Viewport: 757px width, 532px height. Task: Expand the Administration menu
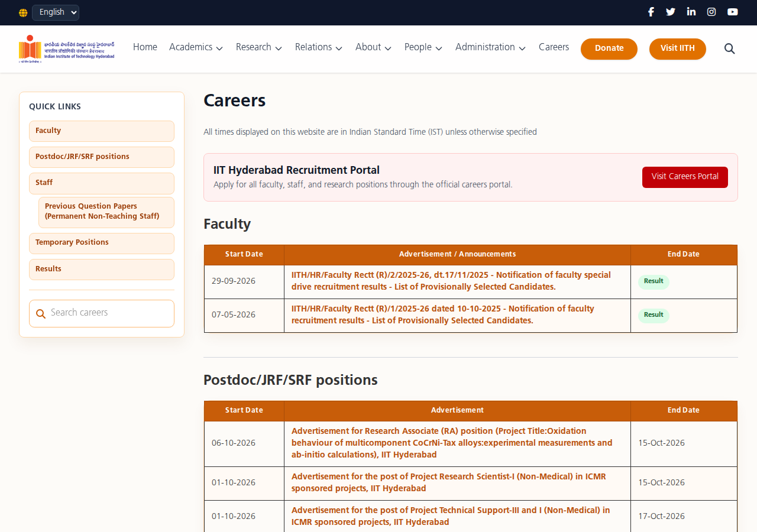[490, 47]
